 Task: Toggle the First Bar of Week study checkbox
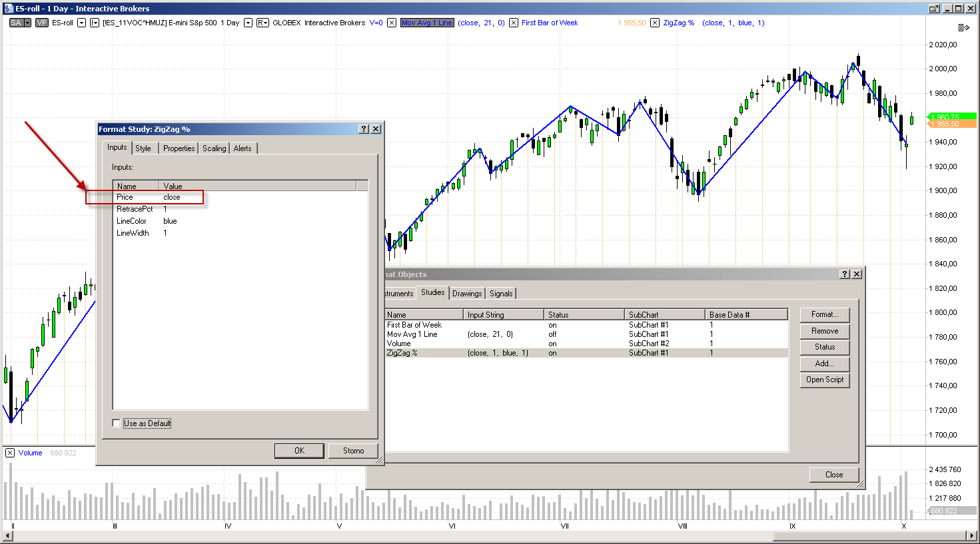tap(514, 23)
